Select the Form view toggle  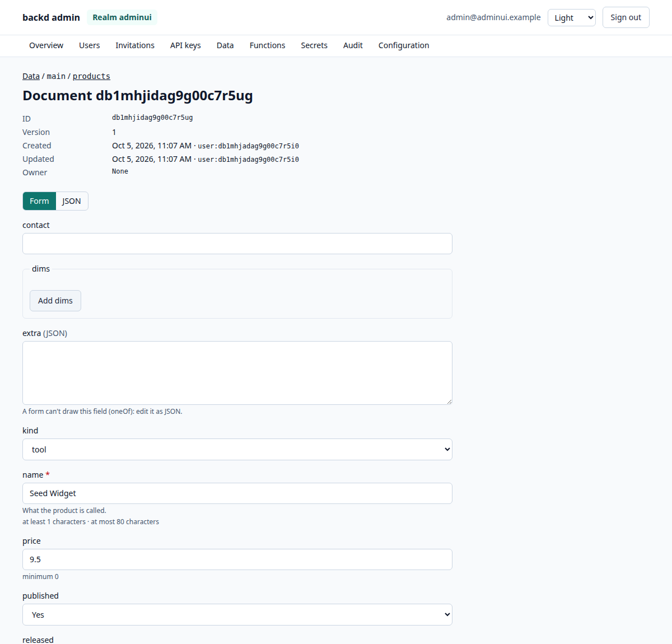pos(39,201)
